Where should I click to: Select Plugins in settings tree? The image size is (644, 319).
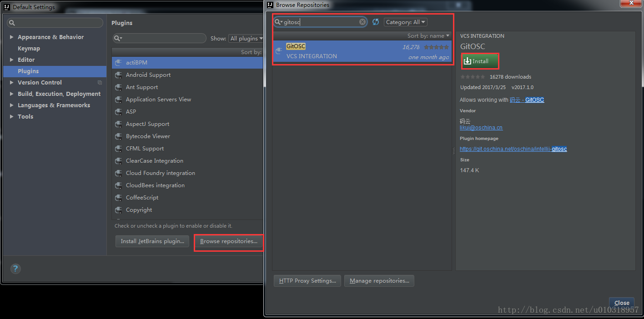coord(55,71)
